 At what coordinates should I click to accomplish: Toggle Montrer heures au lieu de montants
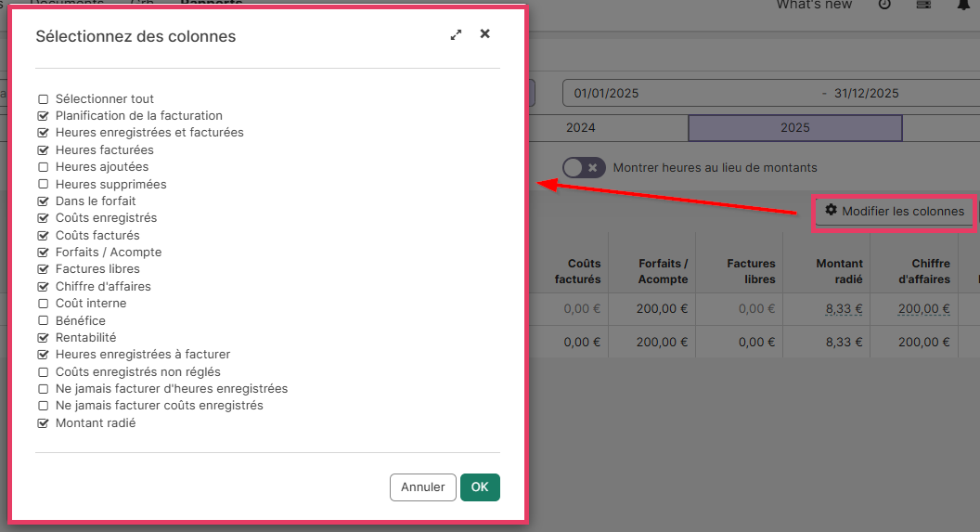pos(584,167)
